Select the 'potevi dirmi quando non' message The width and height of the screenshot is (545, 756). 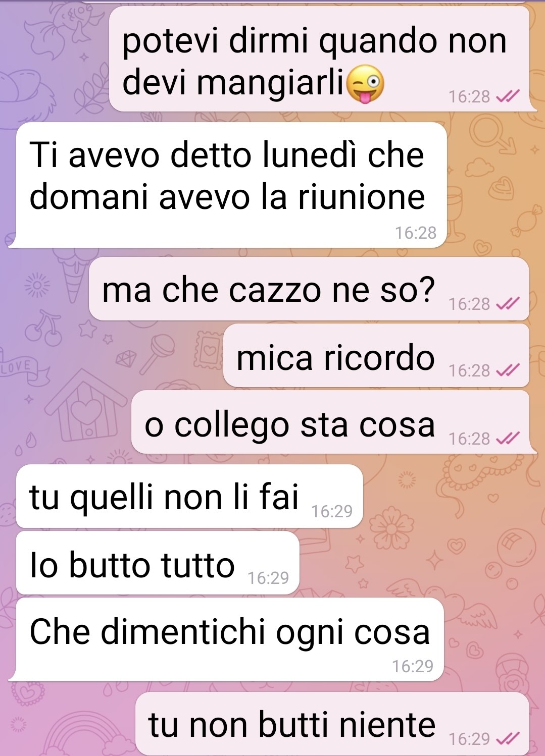pyautogui.click(x=319, y=59)
